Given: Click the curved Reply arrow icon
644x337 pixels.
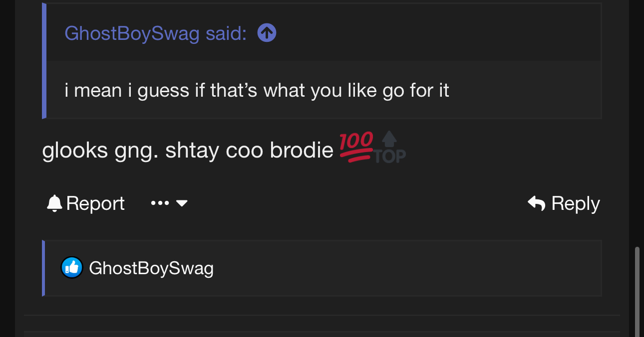Looking at the screenshot, I should click(x=536, y=203).
